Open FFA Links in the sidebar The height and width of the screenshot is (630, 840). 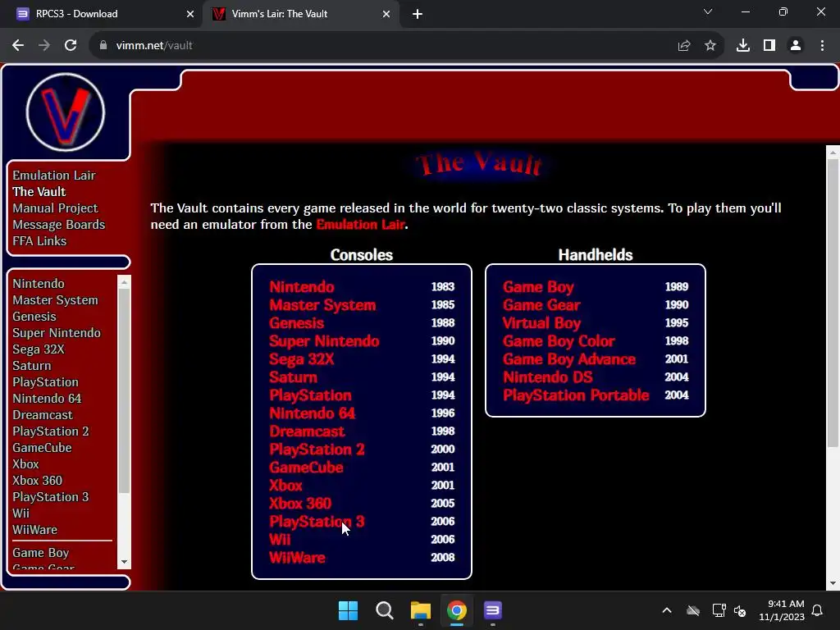[x=39, y=241]
